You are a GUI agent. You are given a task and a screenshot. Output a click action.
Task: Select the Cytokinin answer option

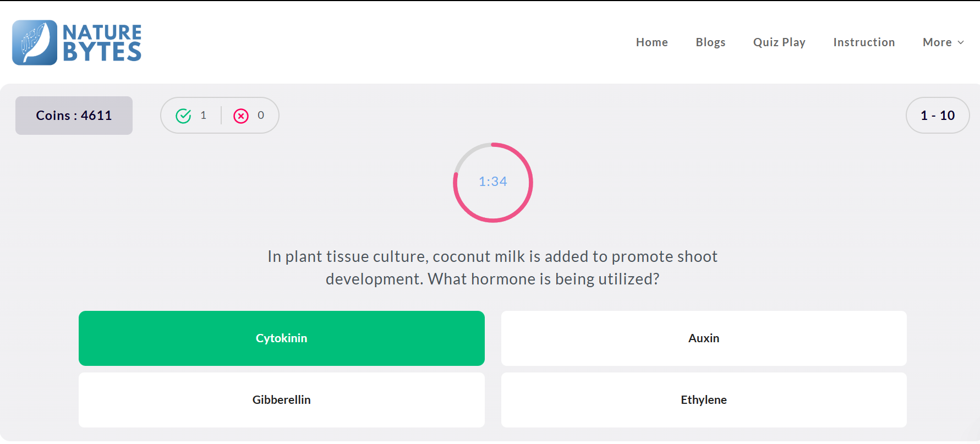(x=282, y=338)
